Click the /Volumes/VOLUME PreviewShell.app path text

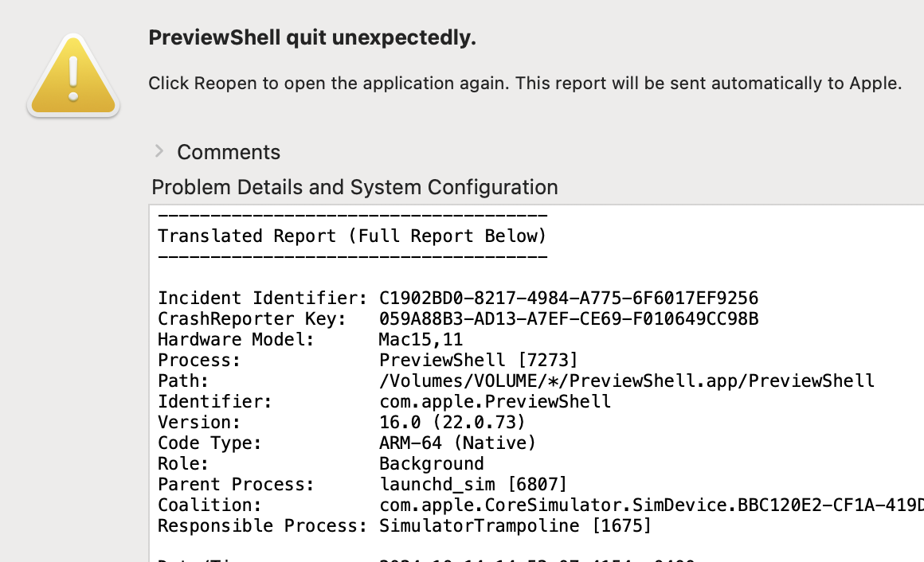click(x=627, y=381)
